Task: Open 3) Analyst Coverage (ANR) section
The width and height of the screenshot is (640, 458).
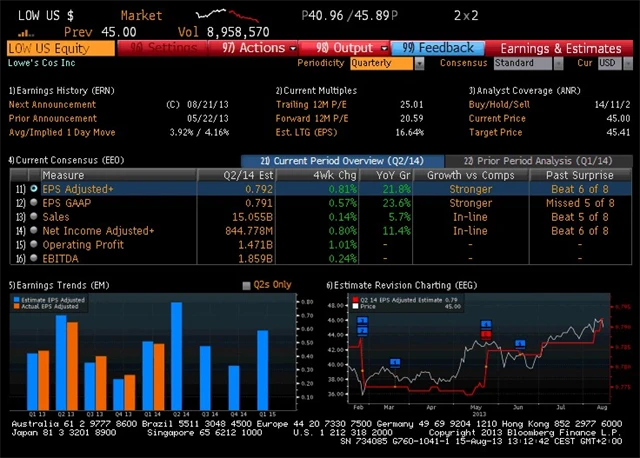Action: point(524,91)
